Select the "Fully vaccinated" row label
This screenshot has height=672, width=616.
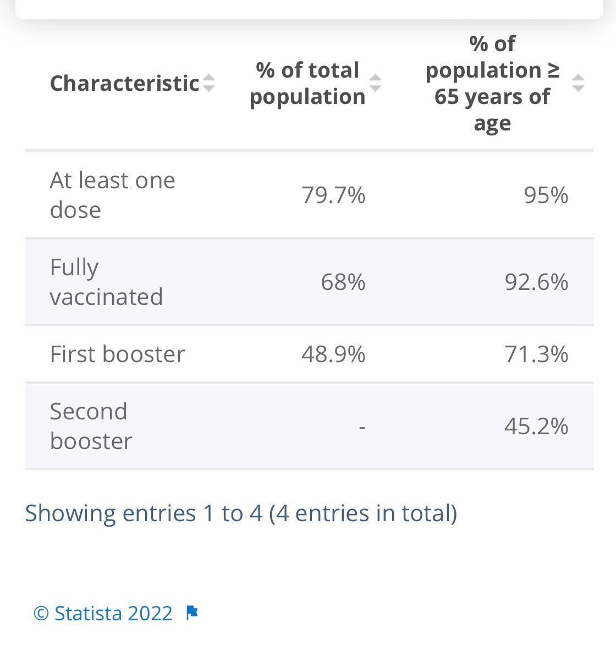click(106, 282)
